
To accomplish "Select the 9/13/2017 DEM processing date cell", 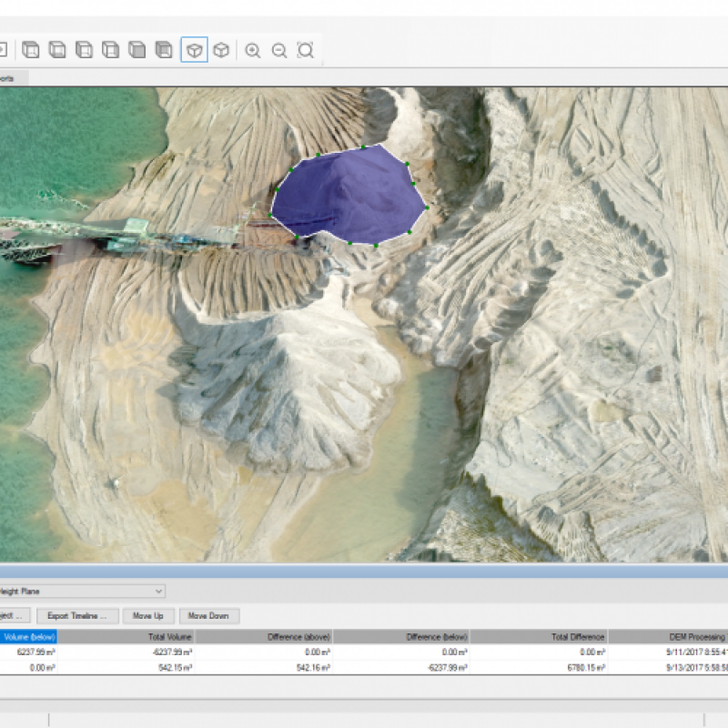I will point(668,668).
